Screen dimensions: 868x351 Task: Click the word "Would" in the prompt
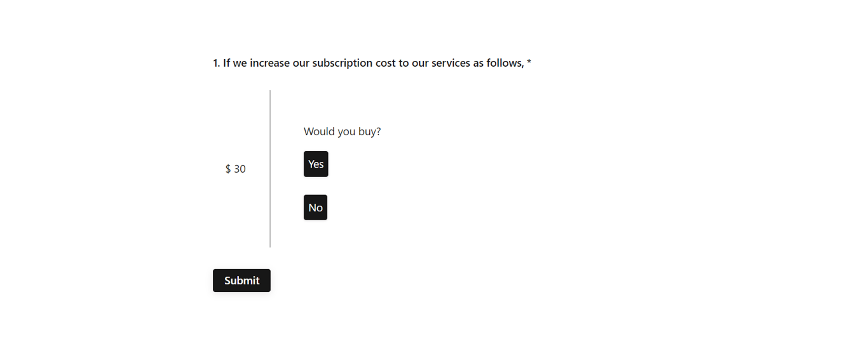(319, 131)
